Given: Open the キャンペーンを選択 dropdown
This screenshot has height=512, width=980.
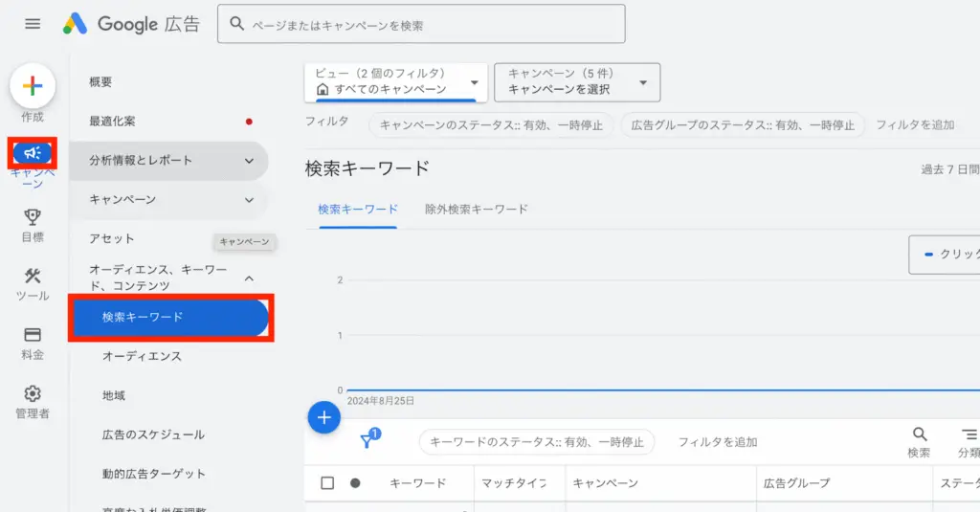Looking at the screenshot, I should click(x=577, y=82).
